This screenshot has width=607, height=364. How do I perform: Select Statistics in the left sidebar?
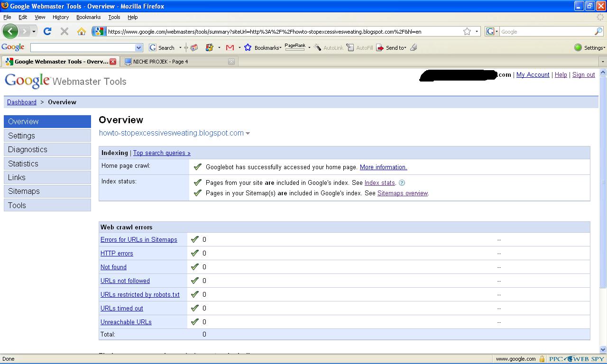[47, 164]
